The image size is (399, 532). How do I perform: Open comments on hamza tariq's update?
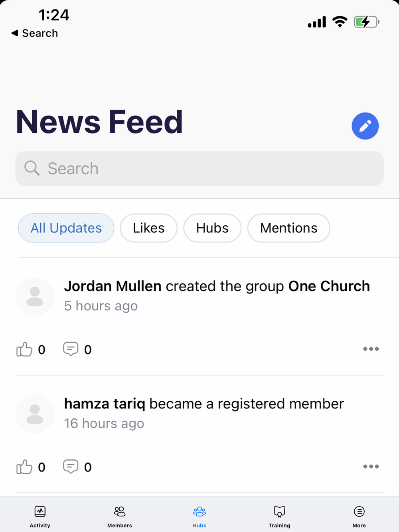coord(71,467)
